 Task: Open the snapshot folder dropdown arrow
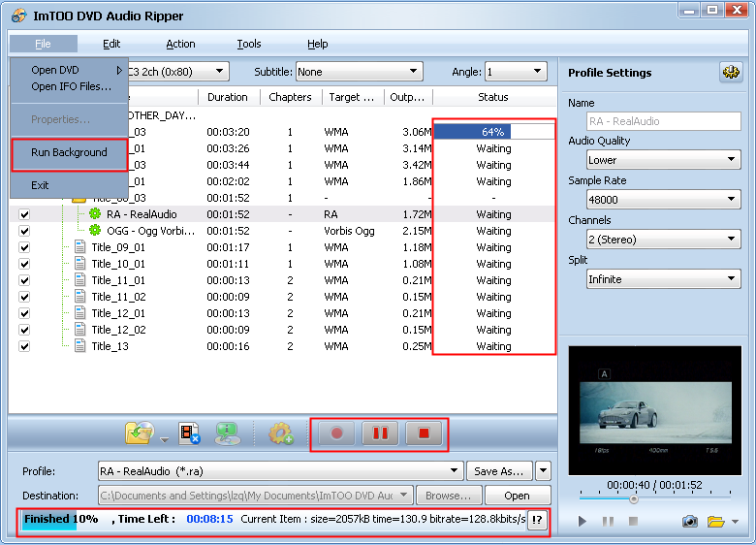[x=735, y=522]
